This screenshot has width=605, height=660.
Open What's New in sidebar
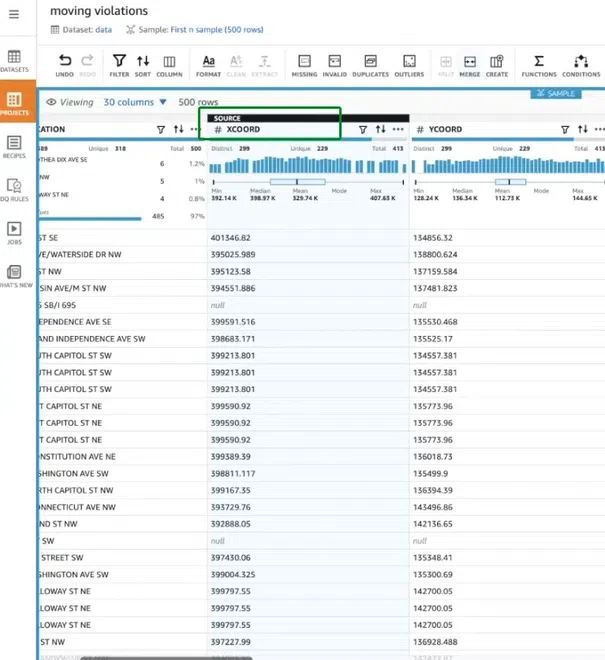tap(15, 276)
